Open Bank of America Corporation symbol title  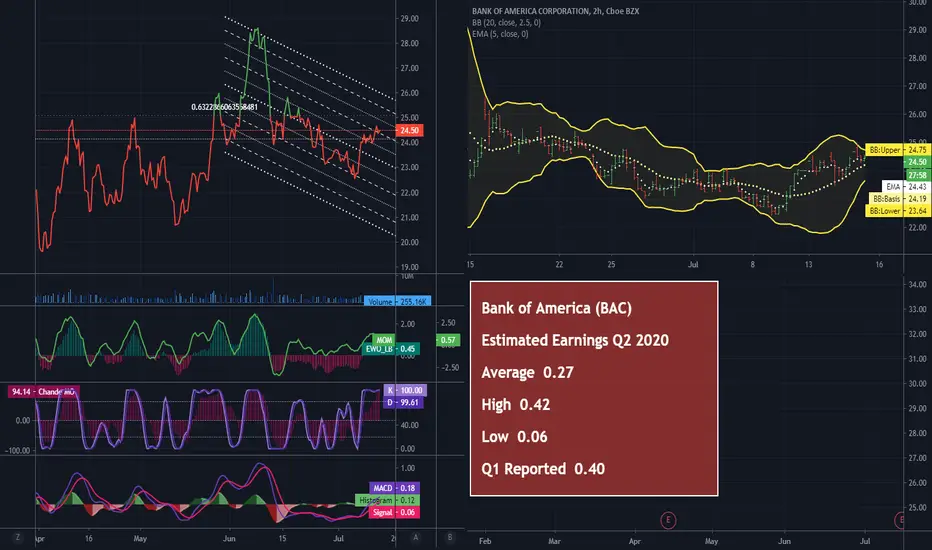(555, 11)
